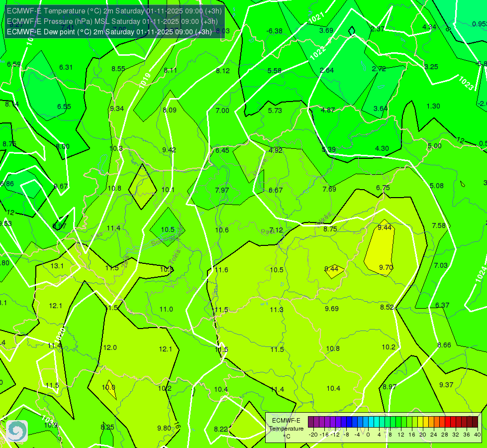Click the 5.00 value

434,146
